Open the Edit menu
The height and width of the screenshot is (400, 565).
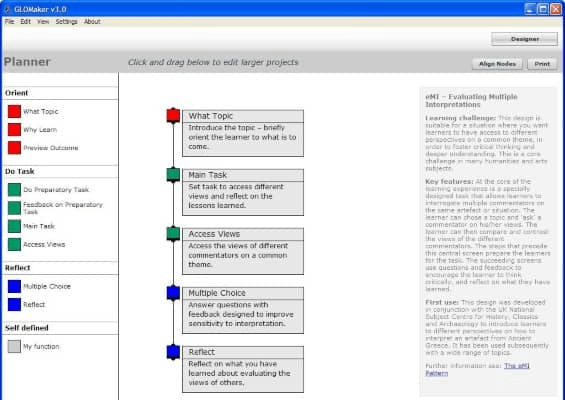[26, 22]
